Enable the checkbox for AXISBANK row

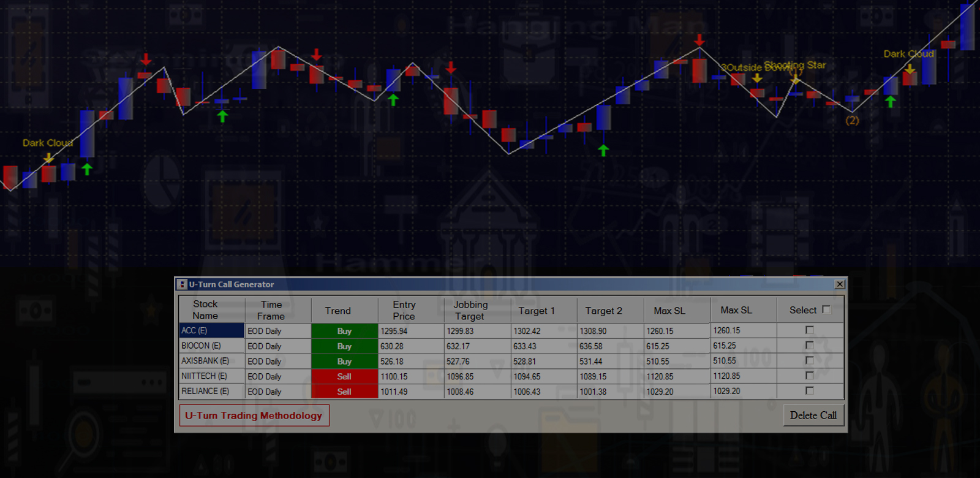(x=810, y=361)
